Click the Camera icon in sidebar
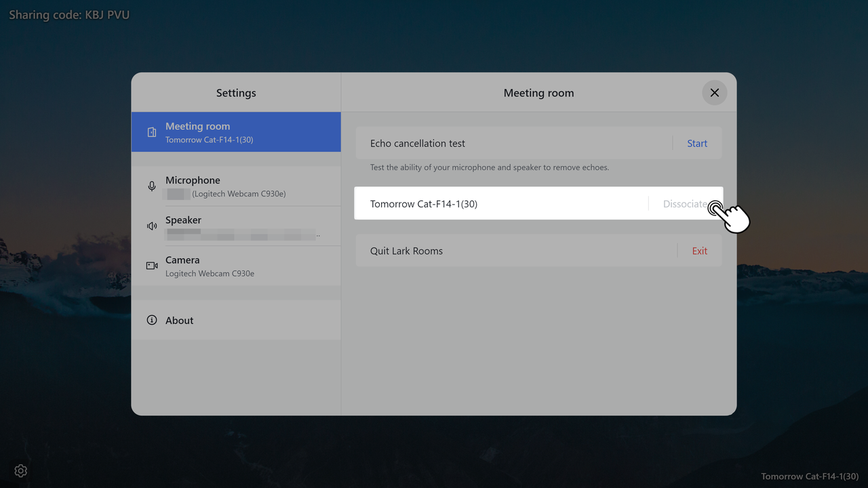The image size is (868, 488). click(x=152, y=266)
